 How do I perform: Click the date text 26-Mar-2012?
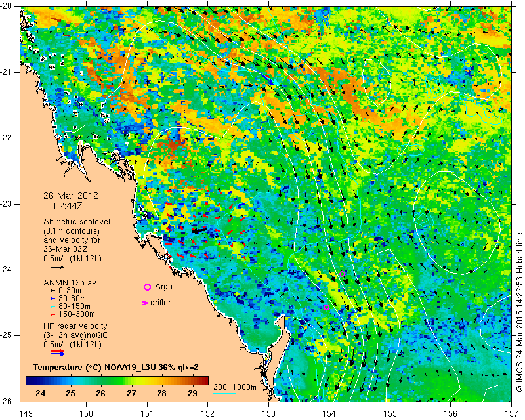[x=71, y=196]
